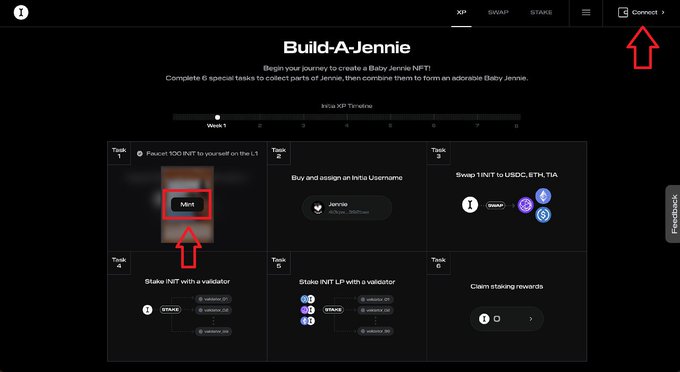The width and height of the screenshot is (680, 372).
Task: Click the Build-A-Jennie heading
Action: 347,48
